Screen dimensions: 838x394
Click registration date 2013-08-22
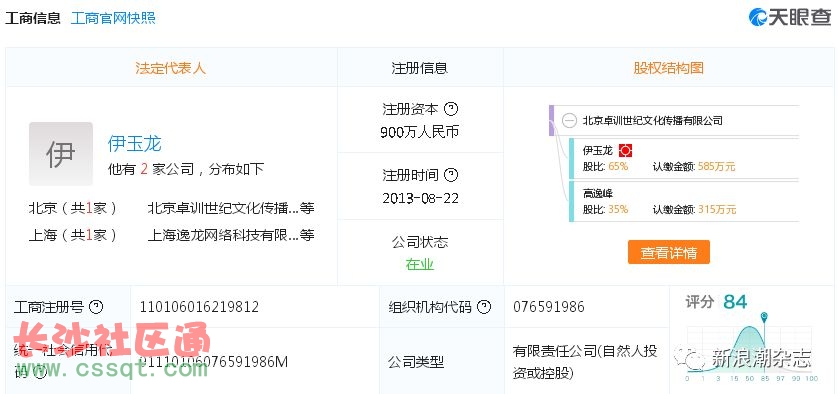[x=421, y=198]
